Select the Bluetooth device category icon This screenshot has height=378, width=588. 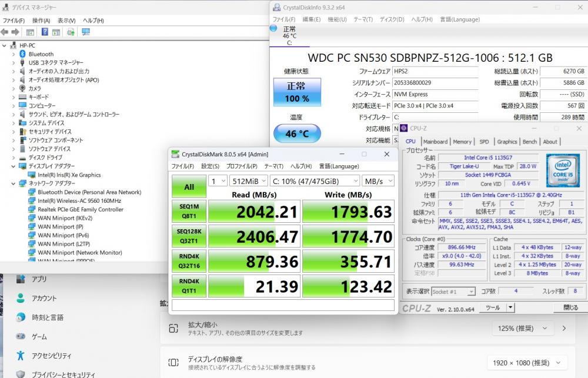coord(22,54)
